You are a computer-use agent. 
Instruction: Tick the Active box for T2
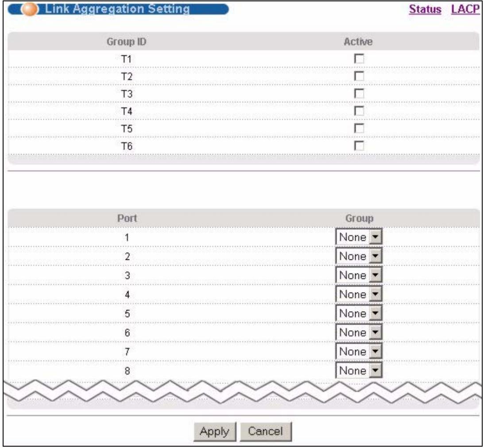coord(359,76)
